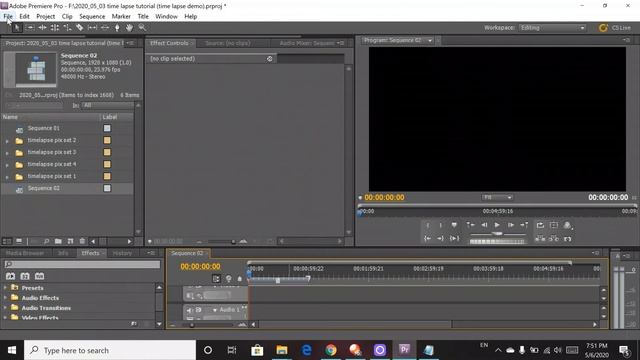Click the Program monitor shuttle slider
This screenshot has width=640, height=360.
pos(497,234)
